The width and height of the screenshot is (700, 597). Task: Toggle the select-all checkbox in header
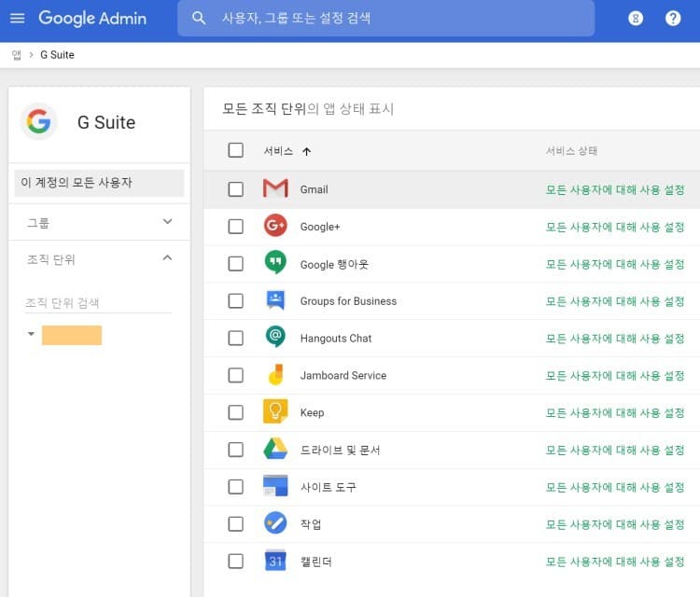click(235, 150)
